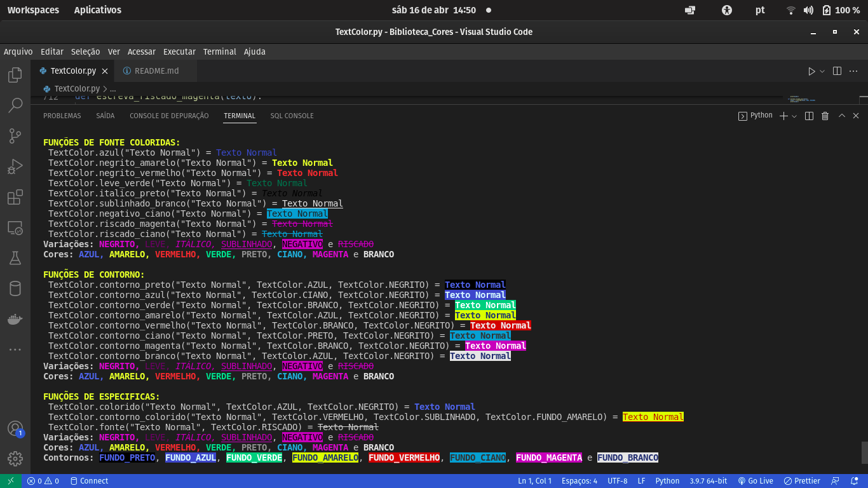Click Connect in the status bar

click(90, 481)
